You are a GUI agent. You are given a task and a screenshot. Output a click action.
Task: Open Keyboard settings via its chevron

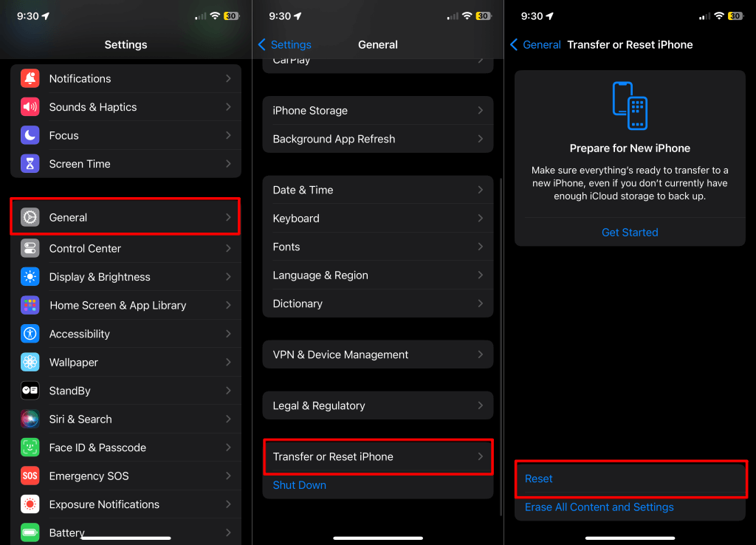(480, 219)
